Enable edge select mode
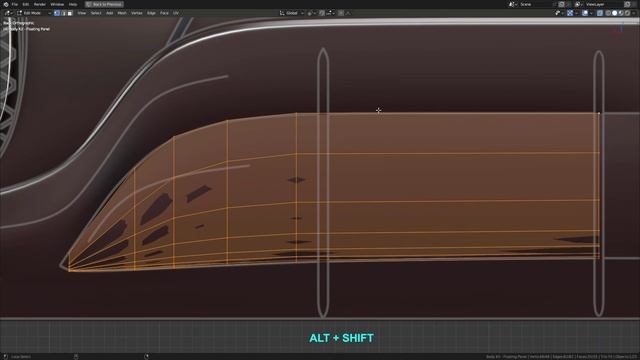This screenshot has height=360, width=640. click(x=63, y=13)
